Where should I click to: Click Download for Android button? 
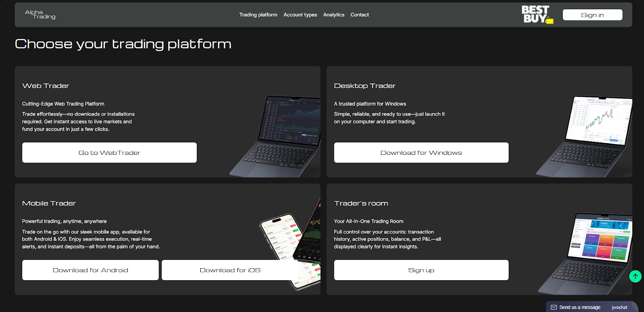(91, 270)
